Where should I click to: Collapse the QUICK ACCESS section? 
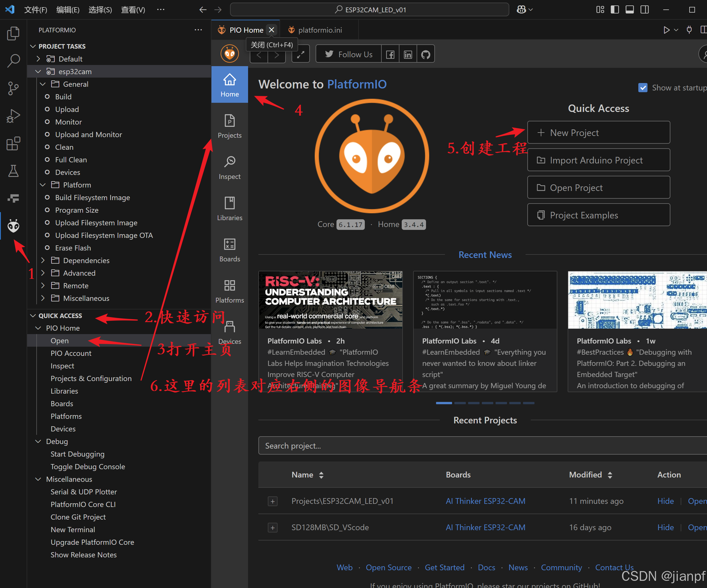pyautogui.click(x=33, y=315)
